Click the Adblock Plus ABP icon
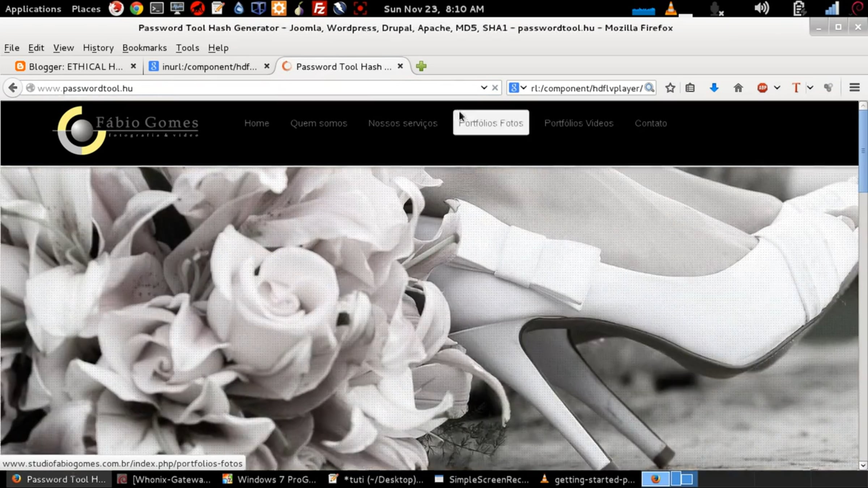 [762, 88]
